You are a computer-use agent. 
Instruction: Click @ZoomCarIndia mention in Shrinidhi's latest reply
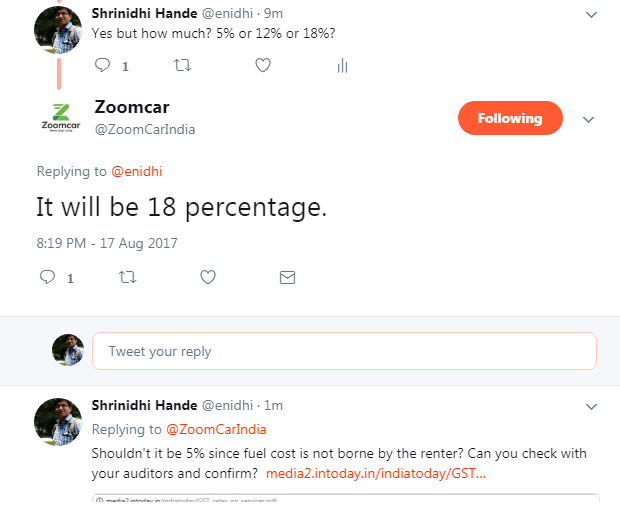pyautogui.click(x=216, y=429)
